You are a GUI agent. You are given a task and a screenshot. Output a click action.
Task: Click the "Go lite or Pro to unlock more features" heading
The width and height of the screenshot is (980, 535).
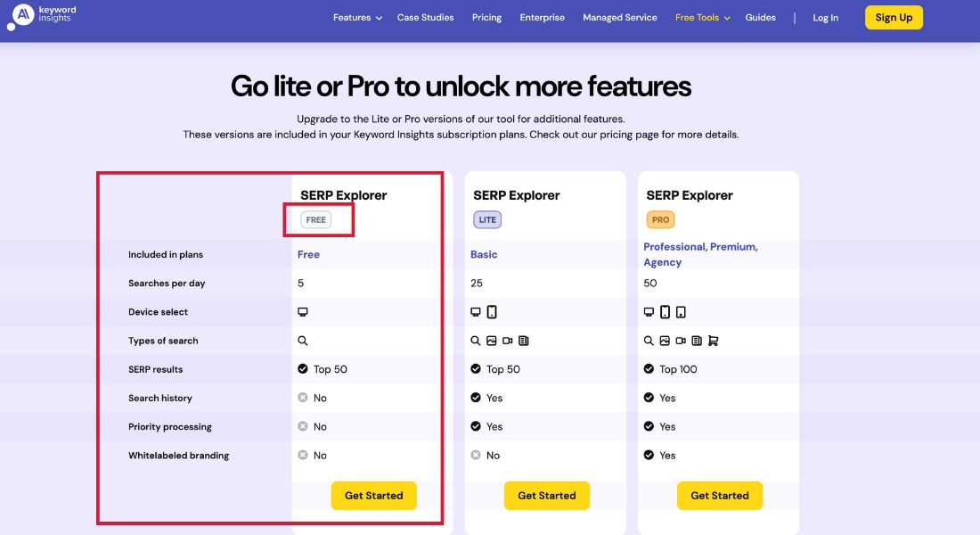pos(461,86)
